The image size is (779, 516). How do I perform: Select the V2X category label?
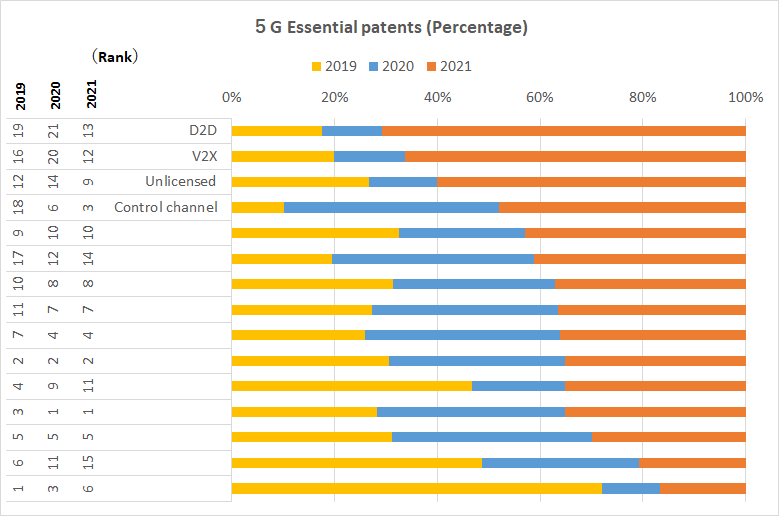tap(202, 156)
